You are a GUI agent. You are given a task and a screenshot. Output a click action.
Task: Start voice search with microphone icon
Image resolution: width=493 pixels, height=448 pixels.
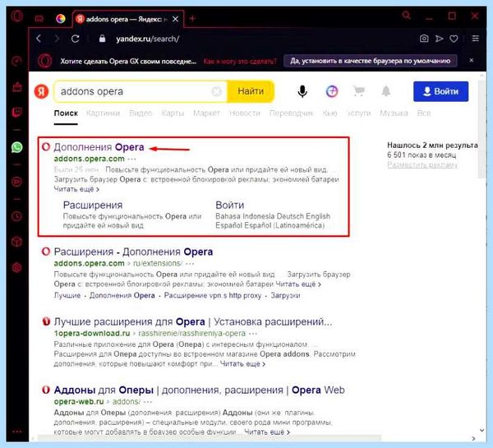coord(302,91)
